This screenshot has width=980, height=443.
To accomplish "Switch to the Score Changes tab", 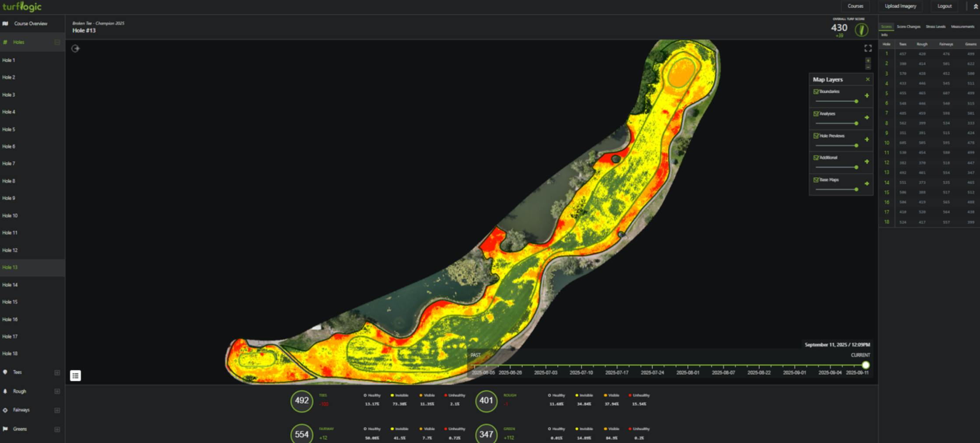I will click(908, 27).
